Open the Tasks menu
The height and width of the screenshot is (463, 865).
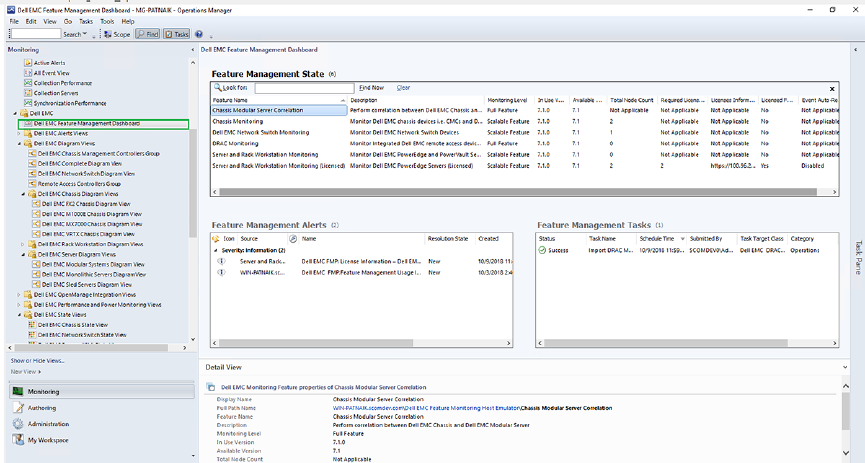(86, 22)
